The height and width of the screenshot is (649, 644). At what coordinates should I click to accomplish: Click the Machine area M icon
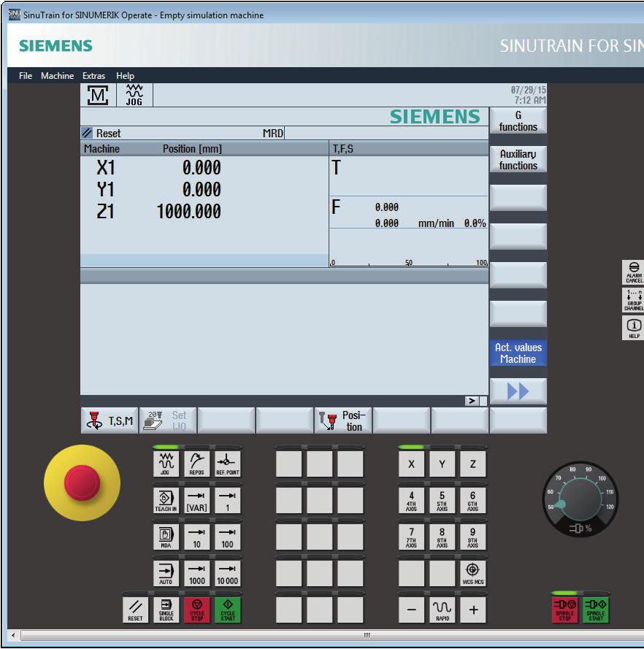[x=98, y=95]
